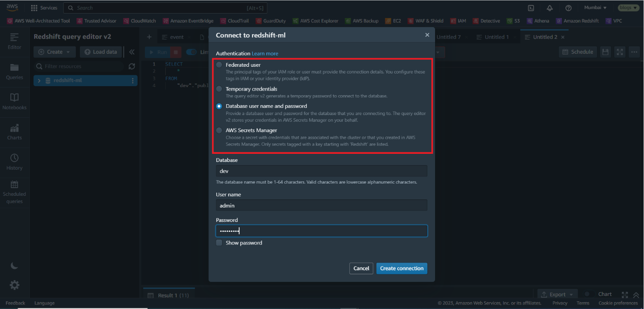Image resolution: width=644 pixels, height=309 pixels.
Task: Expand the redshift-ml cluster tree
Action: (x=39, y=81)
